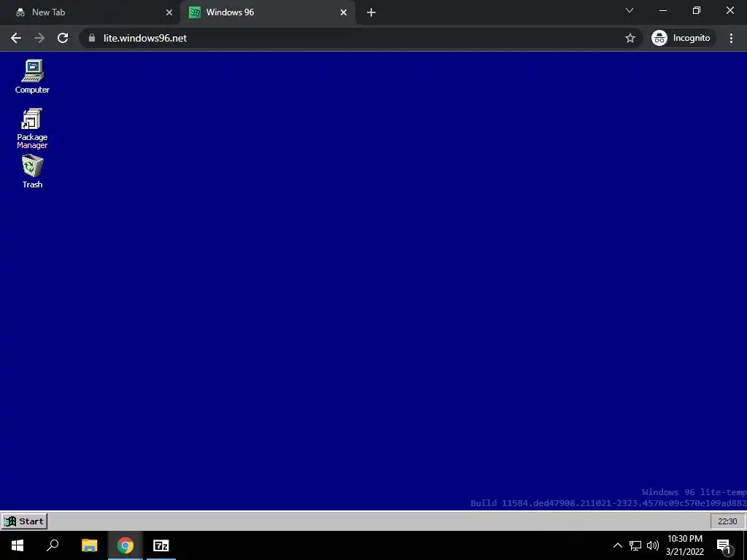The height and width of the screenshot is (560, 747).
Task: Open the volume control tray icon
Action: tap(653, 545)
